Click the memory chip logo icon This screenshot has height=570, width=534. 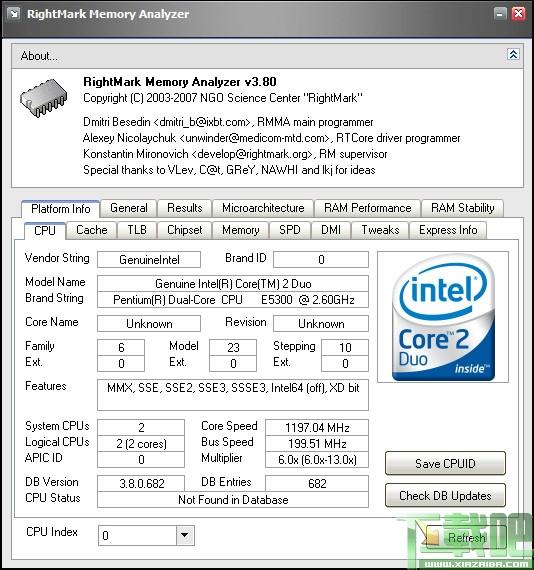(x=44, y=98)
